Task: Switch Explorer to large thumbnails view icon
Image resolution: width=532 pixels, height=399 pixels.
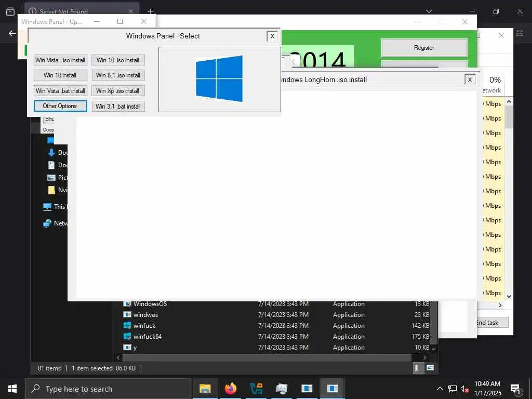Action: click(x=430, y=368)
